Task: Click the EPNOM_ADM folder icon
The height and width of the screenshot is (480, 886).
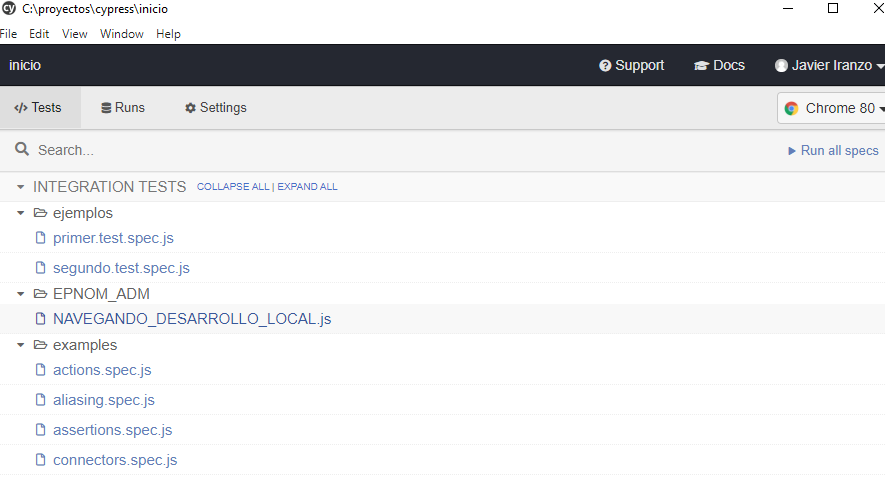Action: (41, 294)
